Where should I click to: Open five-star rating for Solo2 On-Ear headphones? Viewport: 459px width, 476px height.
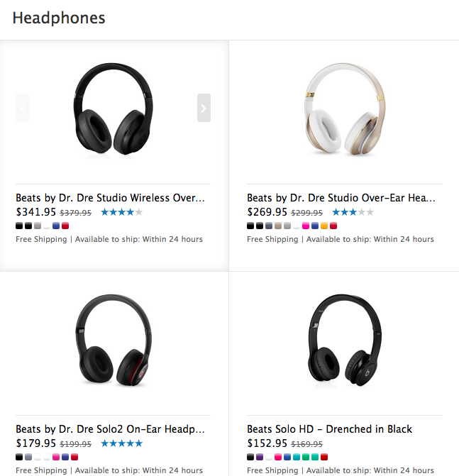pos(121,443)
